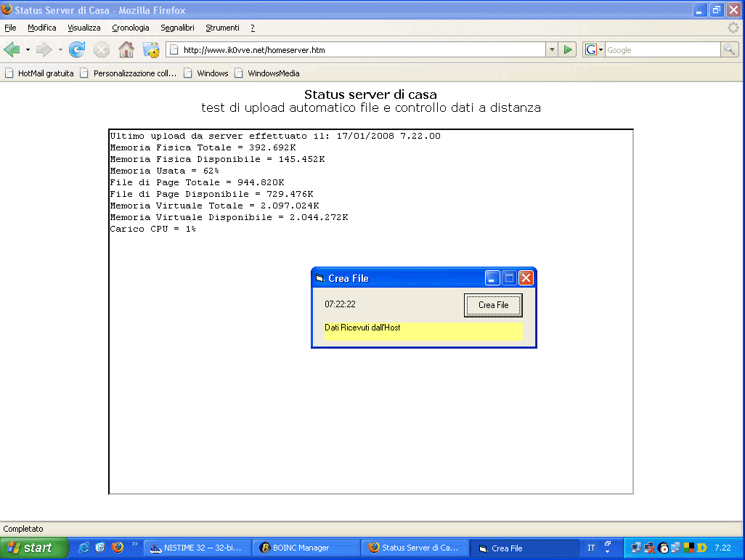Open the Google search engine selector
Image resolution: width=745 pixels, height=560 pixels.
pyautogui.click(x=594, y=49)
